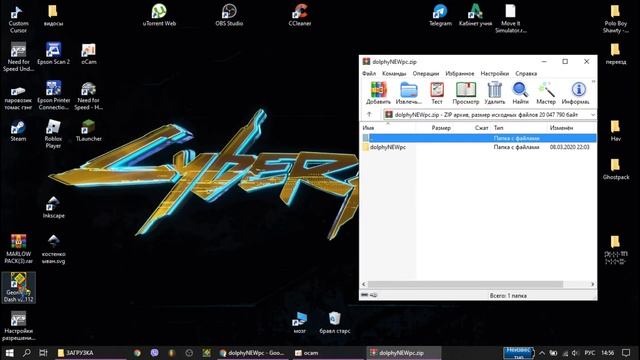Select the CCleaner desktop icon
640x360 pixels.
(300, 15)
